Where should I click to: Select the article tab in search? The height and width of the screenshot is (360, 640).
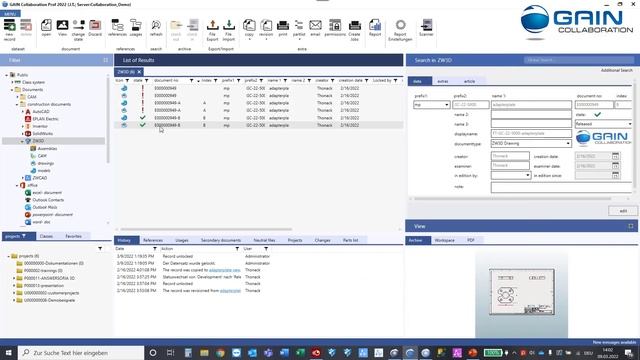(469, 81)
